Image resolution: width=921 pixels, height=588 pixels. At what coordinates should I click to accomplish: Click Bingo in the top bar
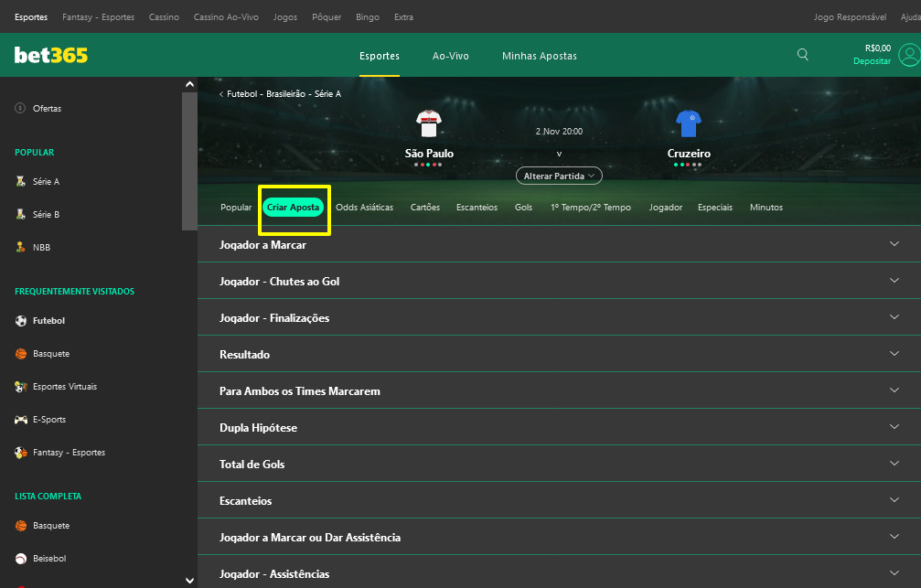point(367,17)
